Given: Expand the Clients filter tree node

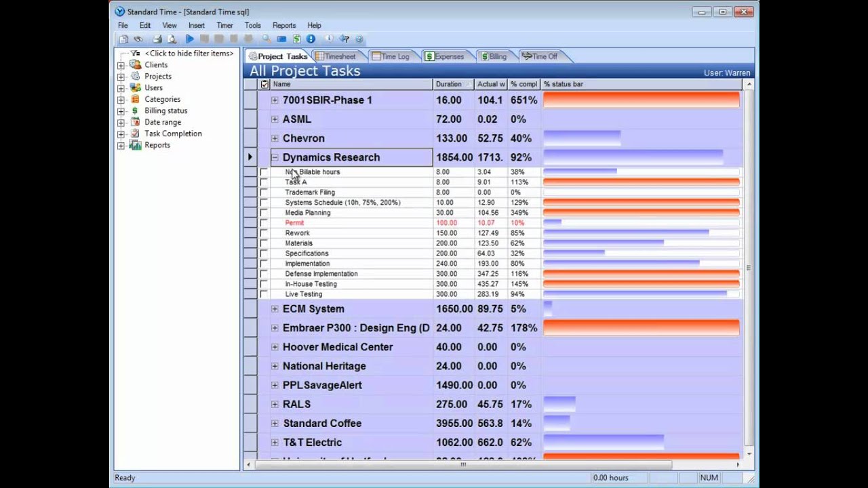Looking at the screenshot, I should [x=121, y=65].
